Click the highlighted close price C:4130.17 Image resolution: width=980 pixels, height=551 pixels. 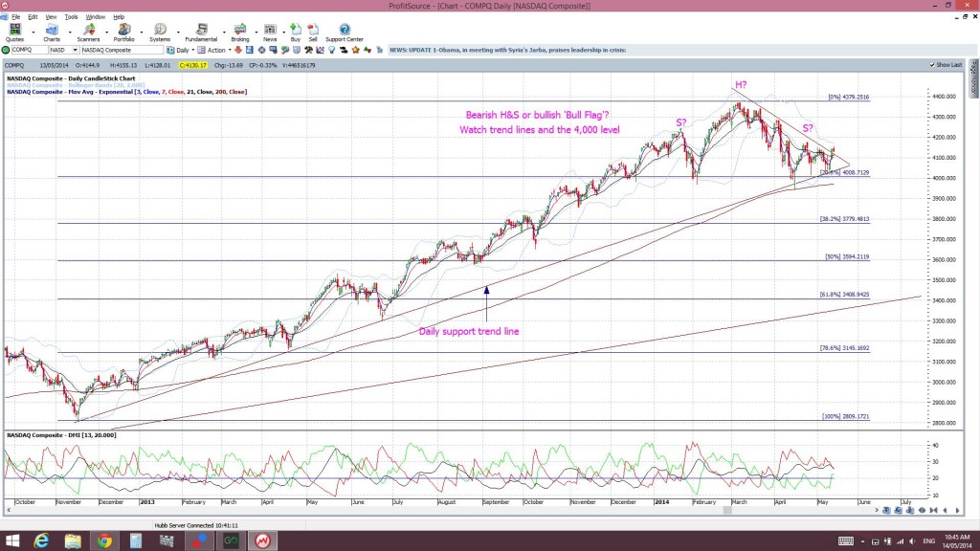click(x=192, y=65)
